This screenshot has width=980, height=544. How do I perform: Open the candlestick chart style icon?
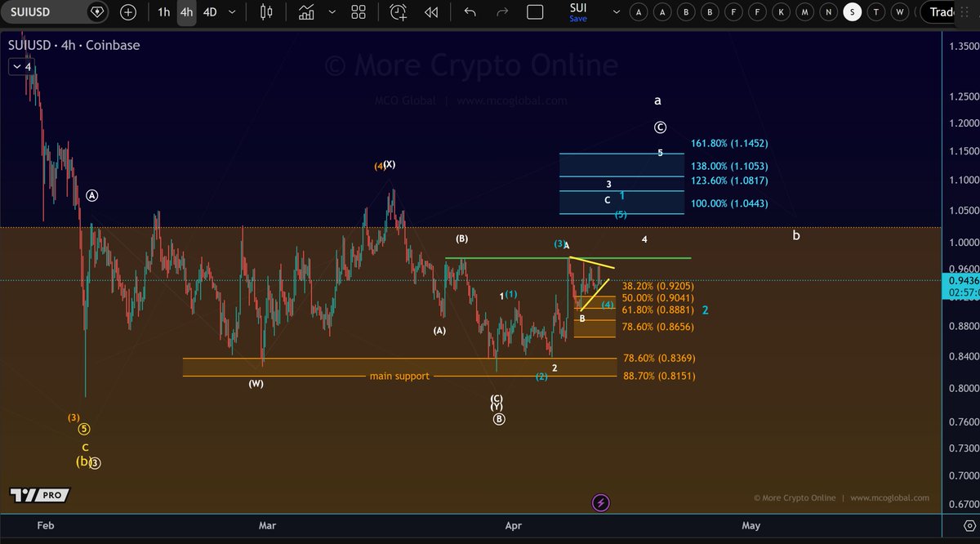265,12
